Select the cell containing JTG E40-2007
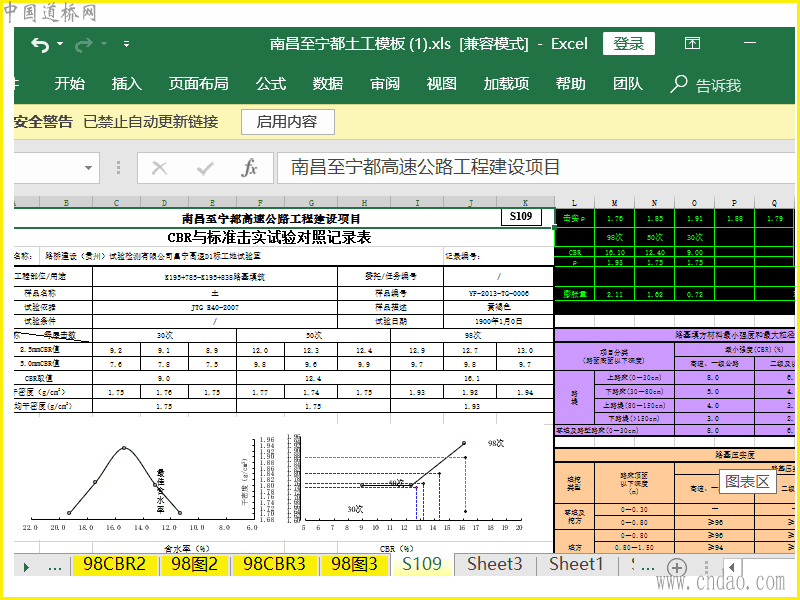Image resolution: width=800 pixels, height=600 pixels. pos(215,307)
